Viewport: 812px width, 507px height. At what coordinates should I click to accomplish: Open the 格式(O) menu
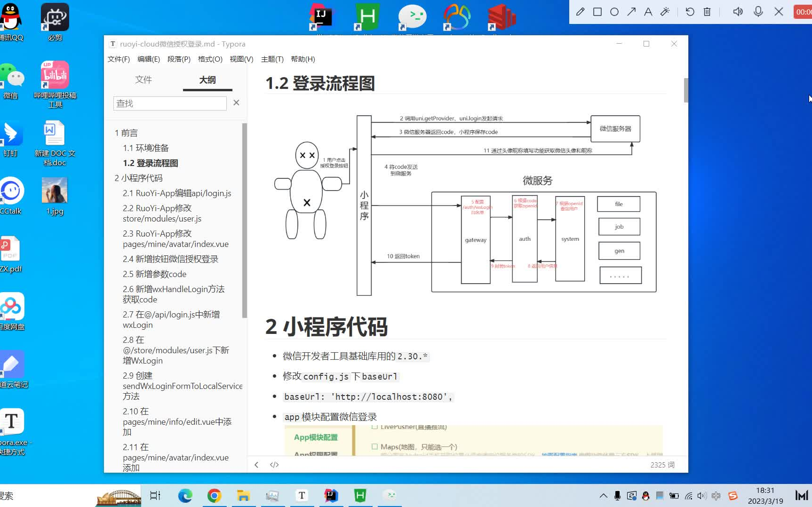pyautogui.click(x=210, y=59)
